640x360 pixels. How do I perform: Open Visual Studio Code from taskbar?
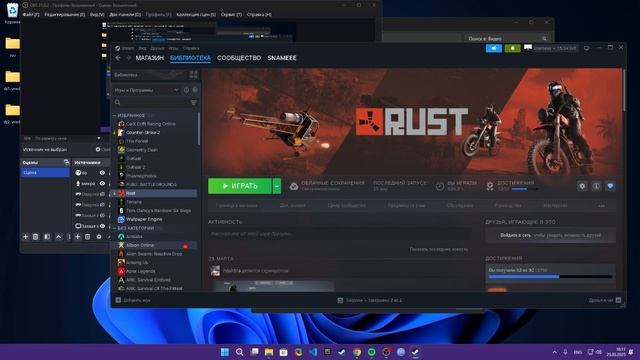[x=313, y=352]
